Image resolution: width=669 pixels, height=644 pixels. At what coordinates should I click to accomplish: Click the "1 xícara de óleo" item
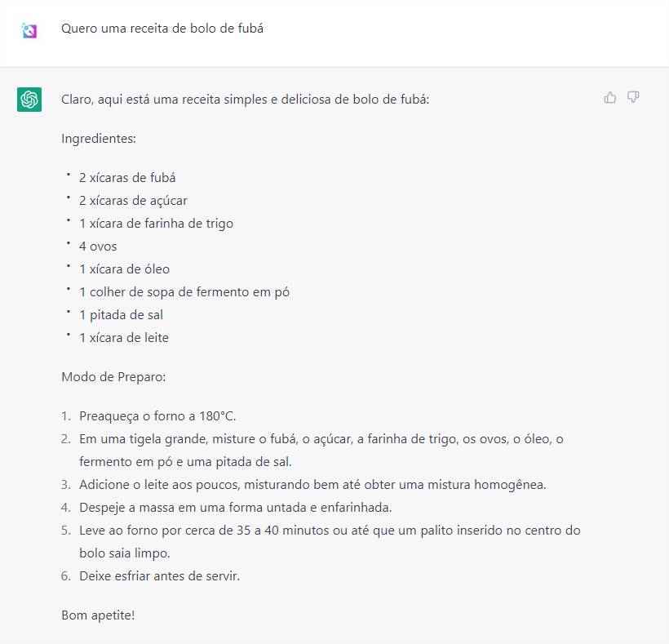[x=124, y=269]
